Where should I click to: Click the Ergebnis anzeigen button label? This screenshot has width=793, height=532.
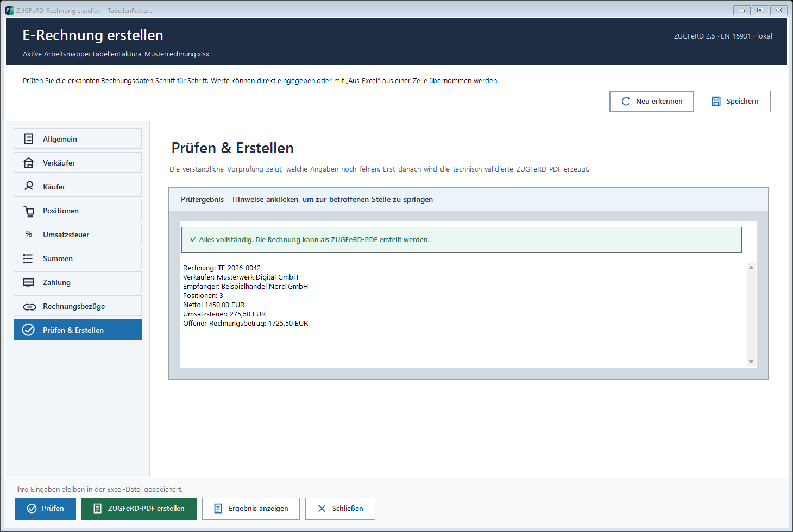[259, 509]
